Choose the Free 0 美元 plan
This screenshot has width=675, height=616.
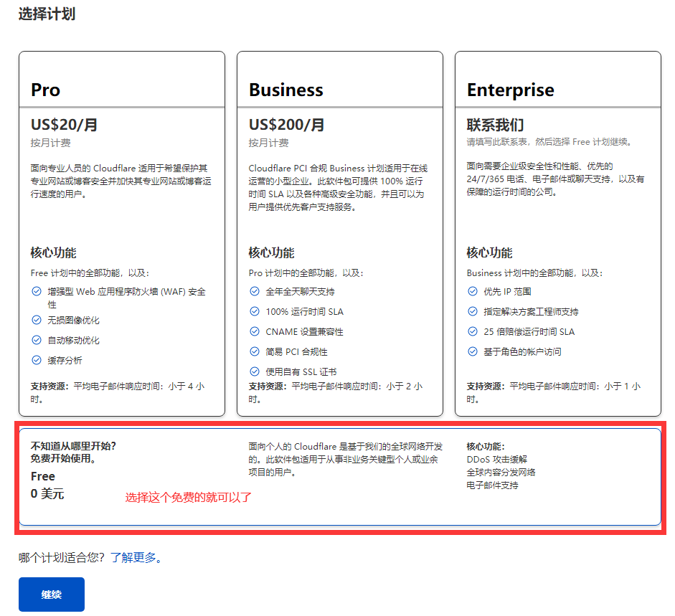[x=340, y=477]
